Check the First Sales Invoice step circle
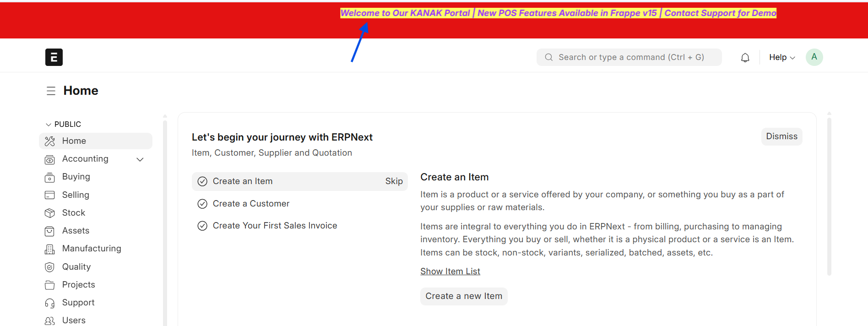The image size is (868, 326). 202,226
